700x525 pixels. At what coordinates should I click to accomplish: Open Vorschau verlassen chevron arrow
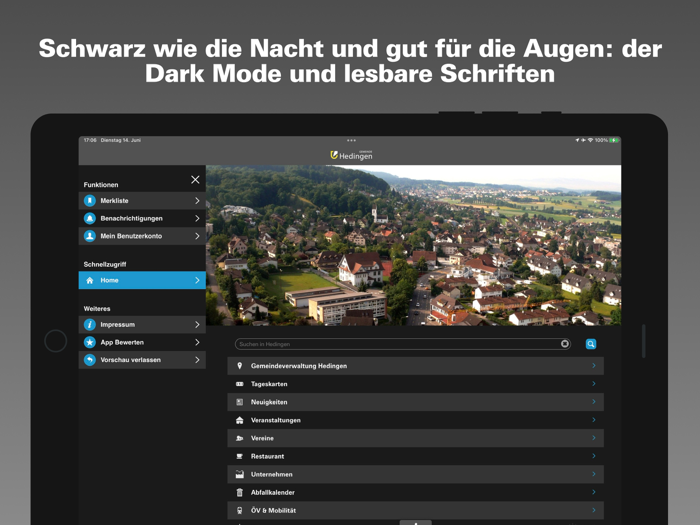[197, 360]
